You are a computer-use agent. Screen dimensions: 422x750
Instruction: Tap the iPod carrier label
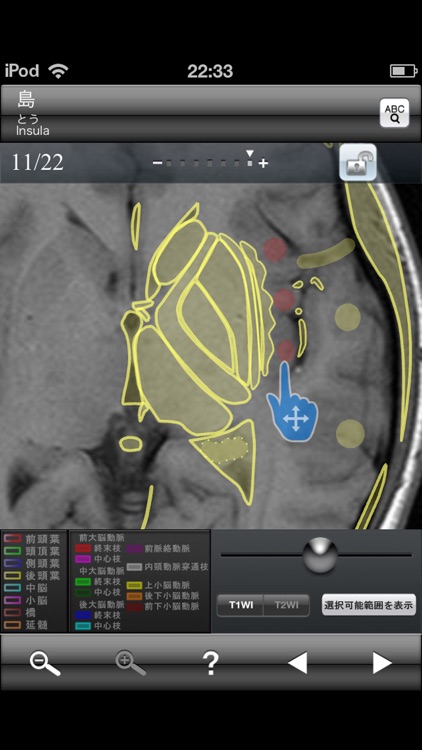(22, 71)
